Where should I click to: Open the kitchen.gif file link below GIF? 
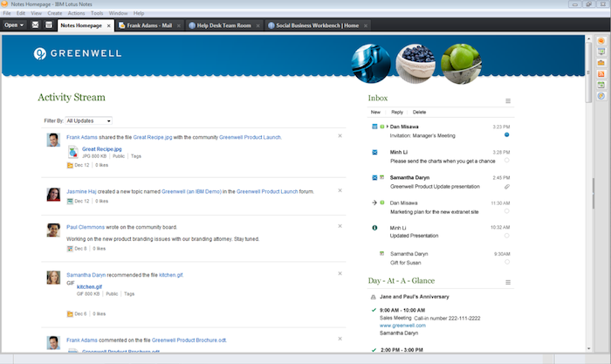(x=89, y=287)
